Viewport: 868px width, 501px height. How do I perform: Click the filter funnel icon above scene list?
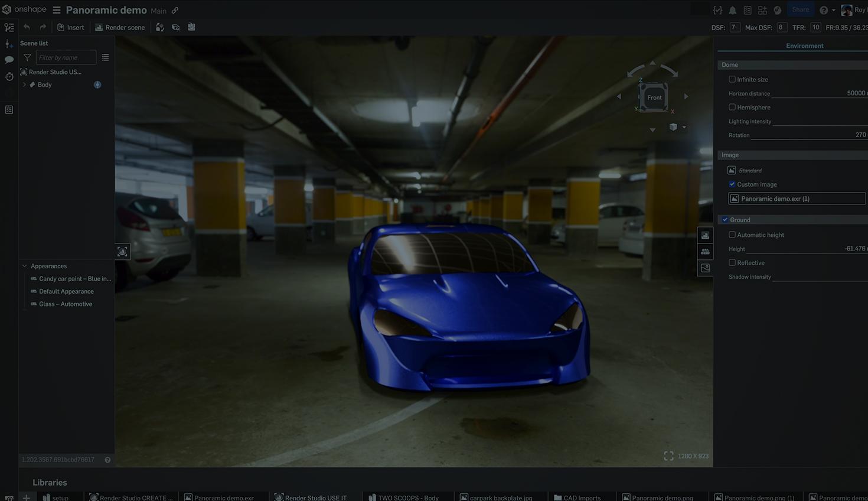click(27, 57)
